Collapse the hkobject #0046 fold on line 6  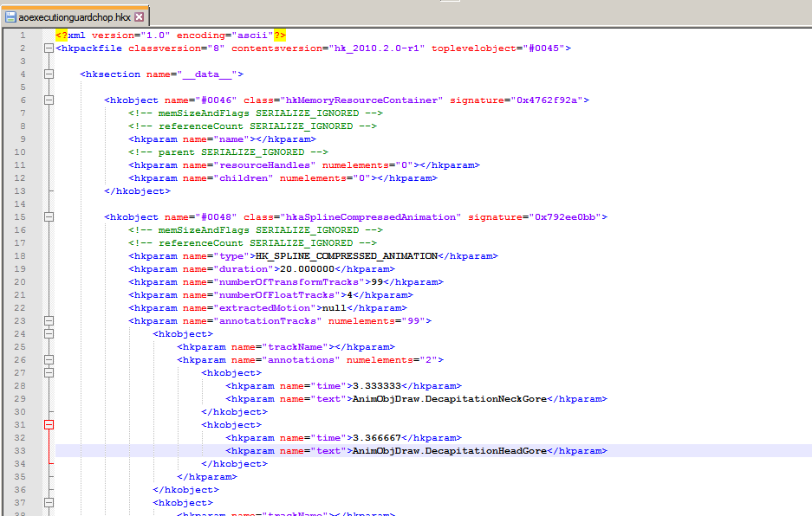tap(49, 100)
